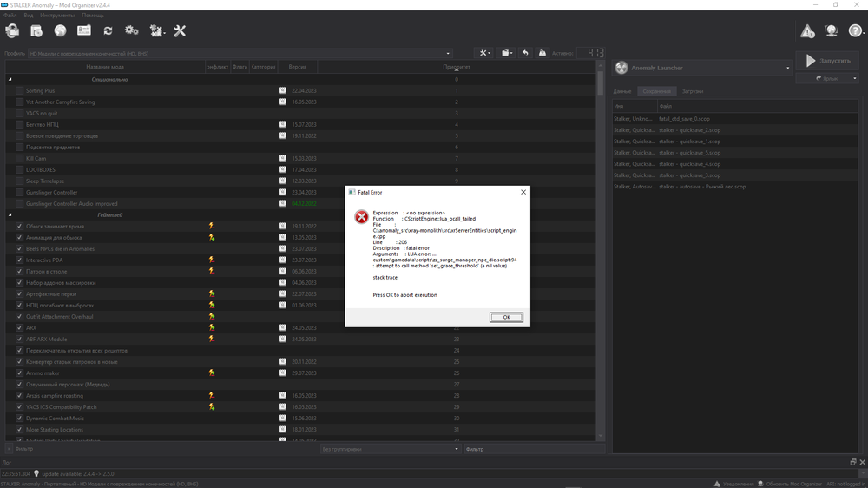
Task: Collapse the Опционально separator group
Action: [10, 79]
